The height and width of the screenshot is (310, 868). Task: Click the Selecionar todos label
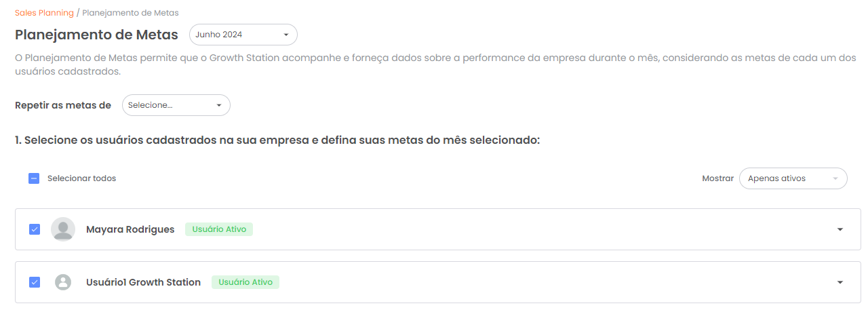81,178
